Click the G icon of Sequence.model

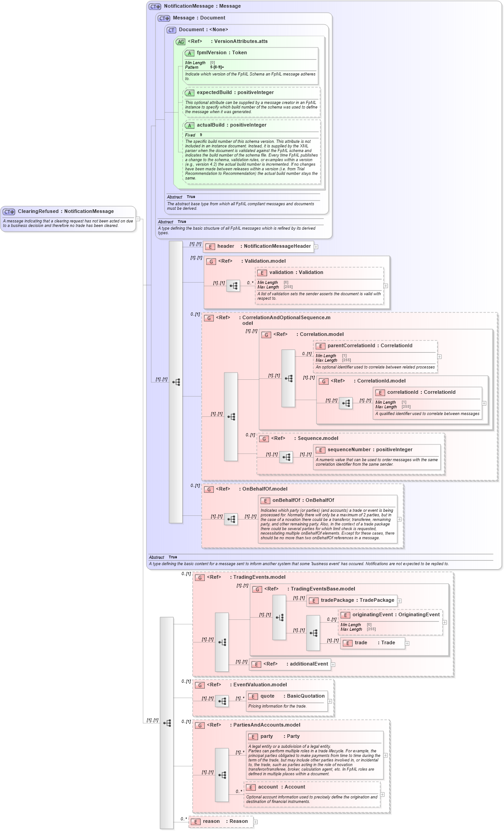[264, 439]
